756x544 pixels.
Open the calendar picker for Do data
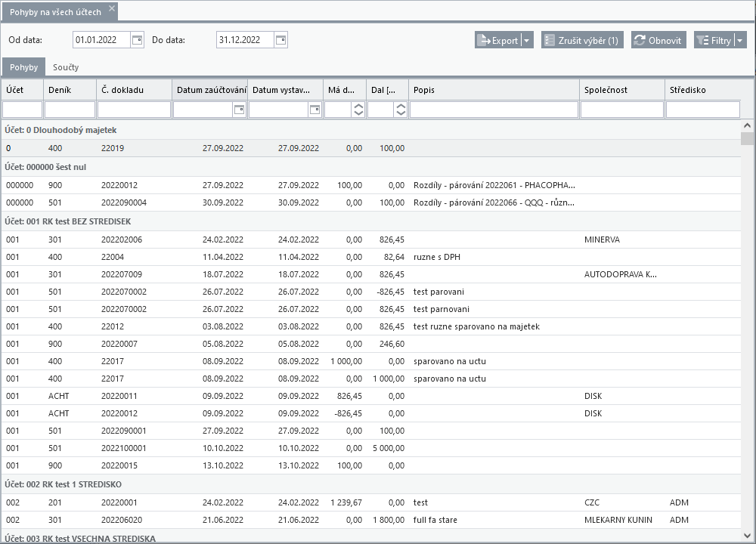[281, 40]
